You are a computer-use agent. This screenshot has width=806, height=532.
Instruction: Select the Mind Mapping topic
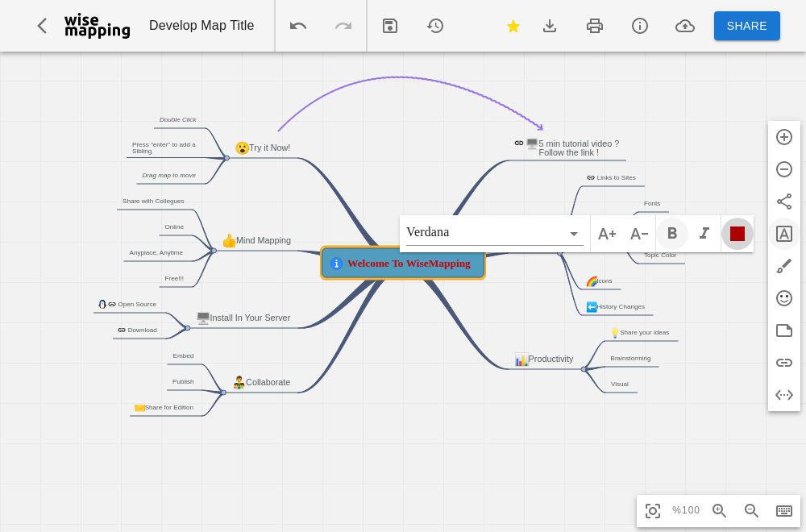pyautogui.click(x=264, y=240)
